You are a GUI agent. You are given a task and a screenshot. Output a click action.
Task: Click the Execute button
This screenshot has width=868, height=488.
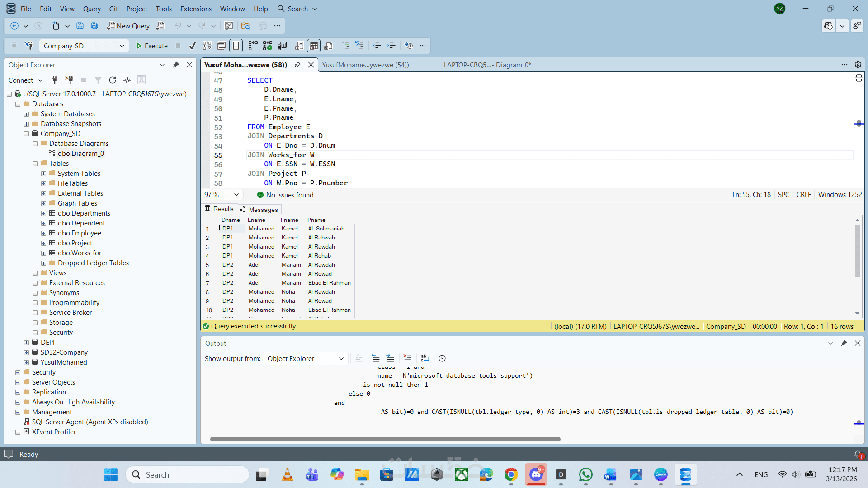(152, 46)
